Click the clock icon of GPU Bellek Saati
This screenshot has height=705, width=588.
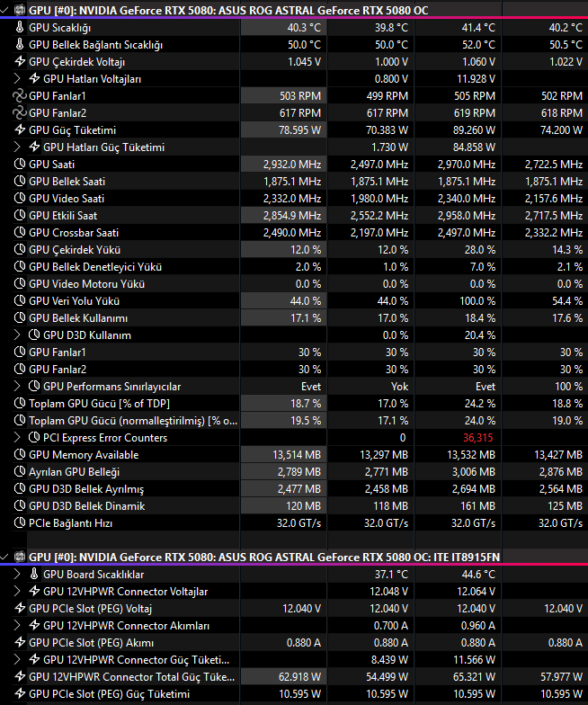[x=20, y=182]
